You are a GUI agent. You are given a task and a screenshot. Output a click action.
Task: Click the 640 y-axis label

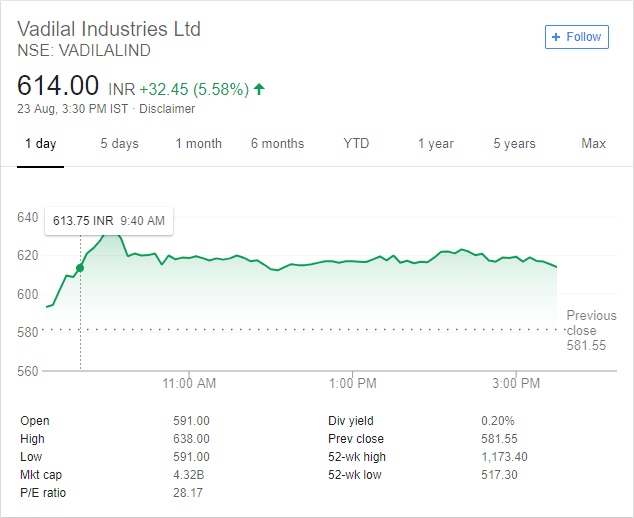pos(27,218)
